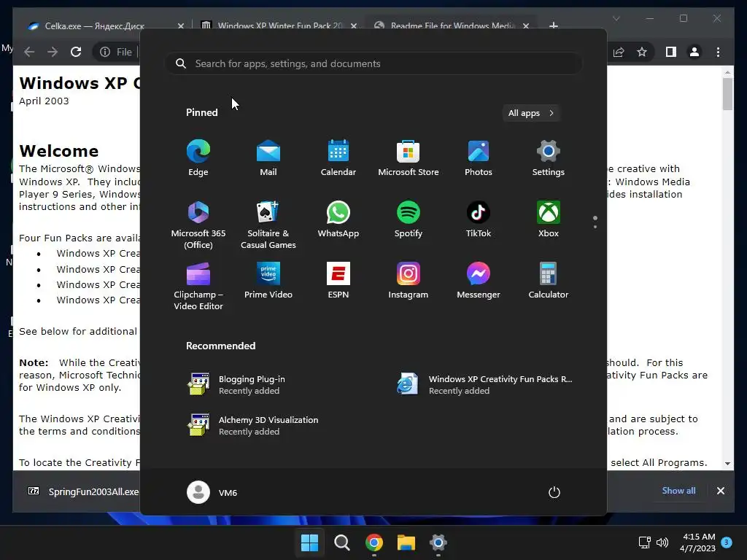Viewport: 747px width, 560px height.
Task: Go back in Chrome
Action: click(x=29, y=52)
